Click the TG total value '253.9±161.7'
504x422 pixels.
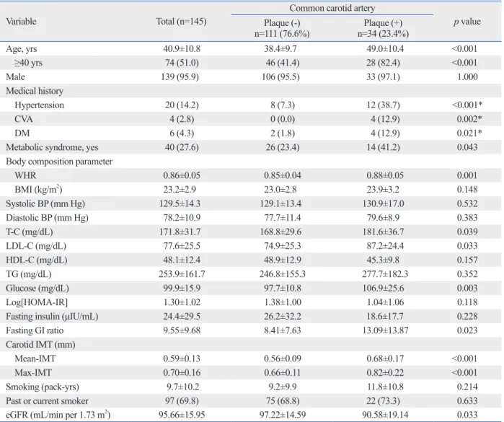click(x=182, y=274)
